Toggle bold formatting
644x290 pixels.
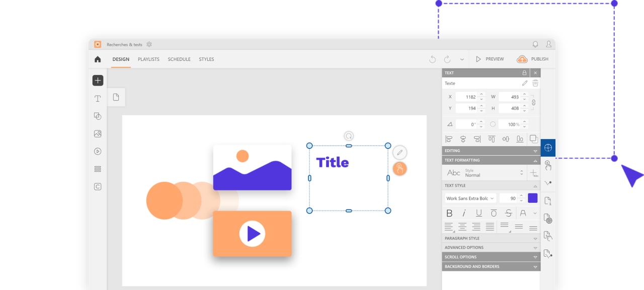point(449,213)
